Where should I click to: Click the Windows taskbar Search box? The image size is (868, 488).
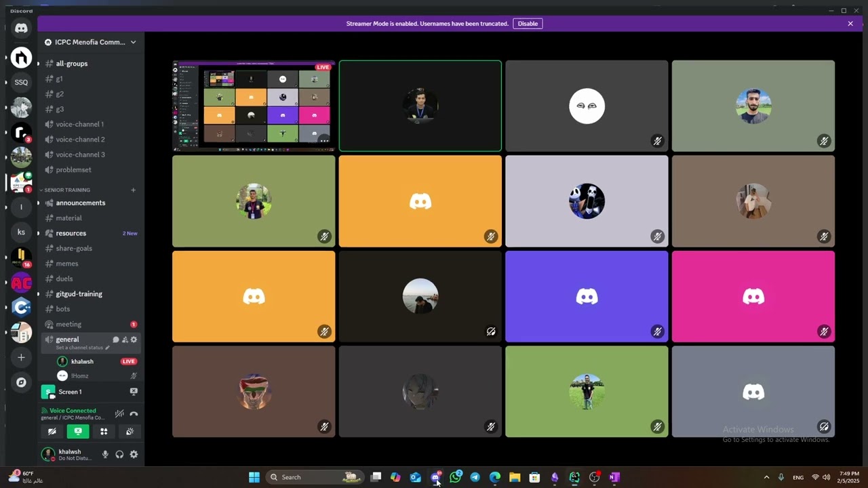click(x=314, y=477)
